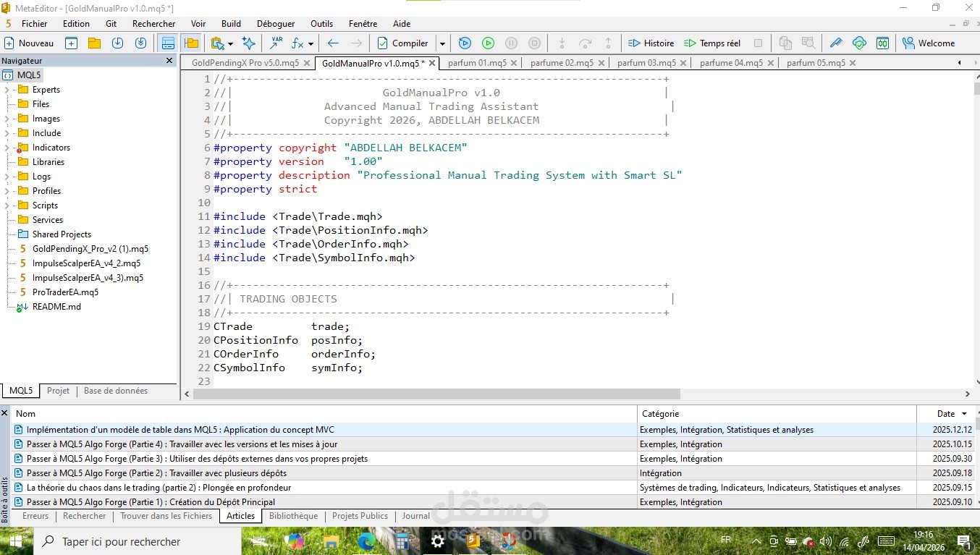This screenshot has width=980, height=555.
Task: Click the taskbar search box
Action: click(138, 541)
